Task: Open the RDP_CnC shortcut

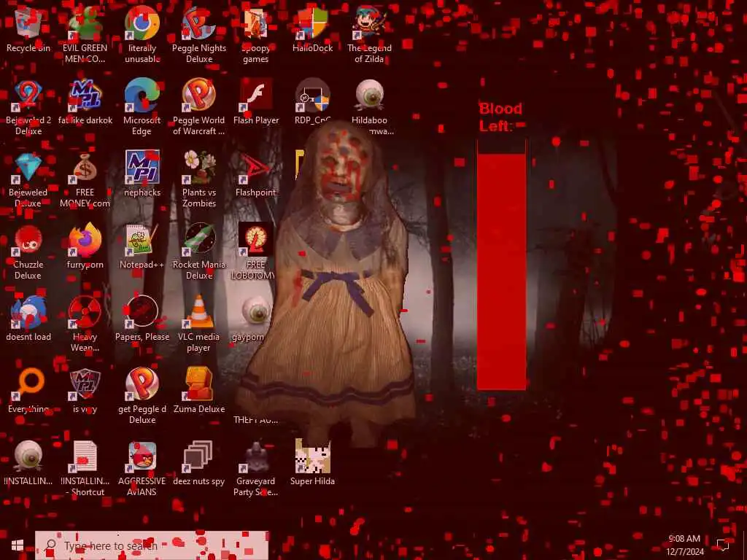Action: point(312,96)
